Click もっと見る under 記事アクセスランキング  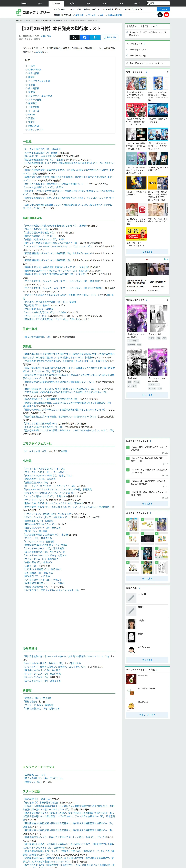point(147,504)
